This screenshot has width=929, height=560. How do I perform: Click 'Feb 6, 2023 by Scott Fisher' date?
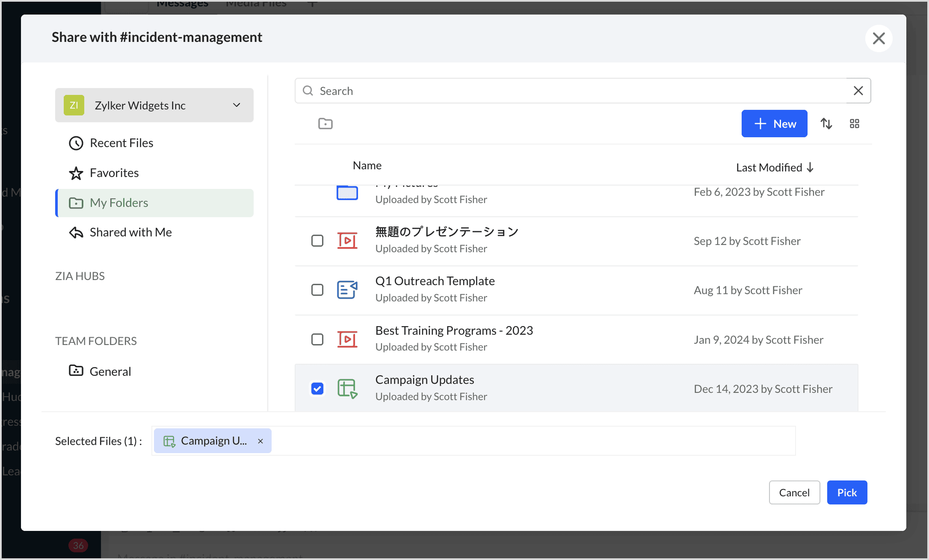pyautogui.click(x=759, y=192)
